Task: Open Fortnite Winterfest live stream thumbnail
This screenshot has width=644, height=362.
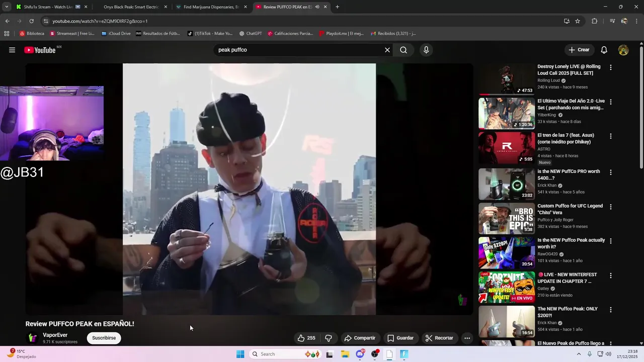Action: pos(507,287)
